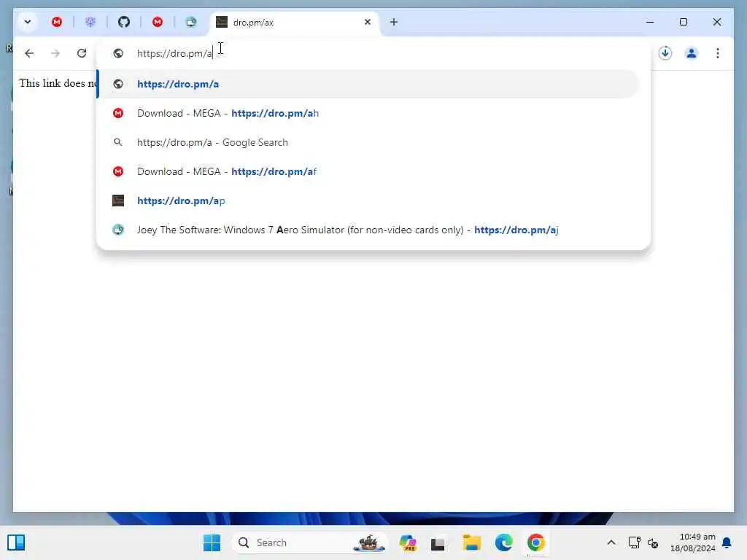
Task: Open the notifications bell icon
Action: [x=727, y=542]
